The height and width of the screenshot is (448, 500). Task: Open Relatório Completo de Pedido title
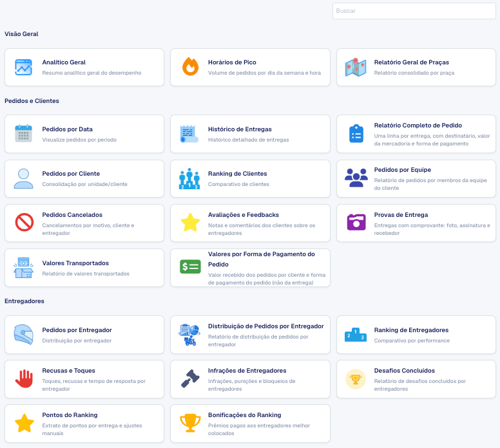418,126
